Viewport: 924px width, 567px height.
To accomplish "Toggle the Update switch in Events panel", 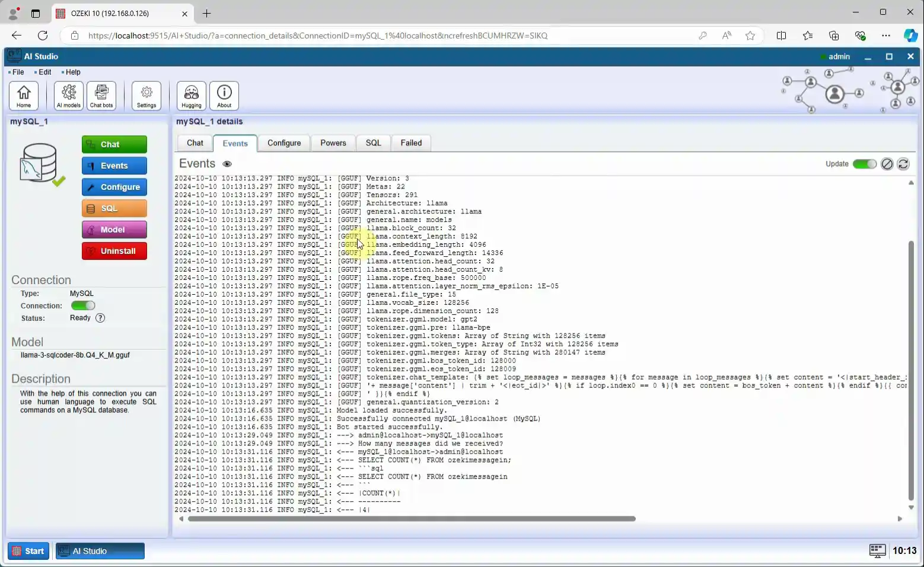I will (865, 164).
